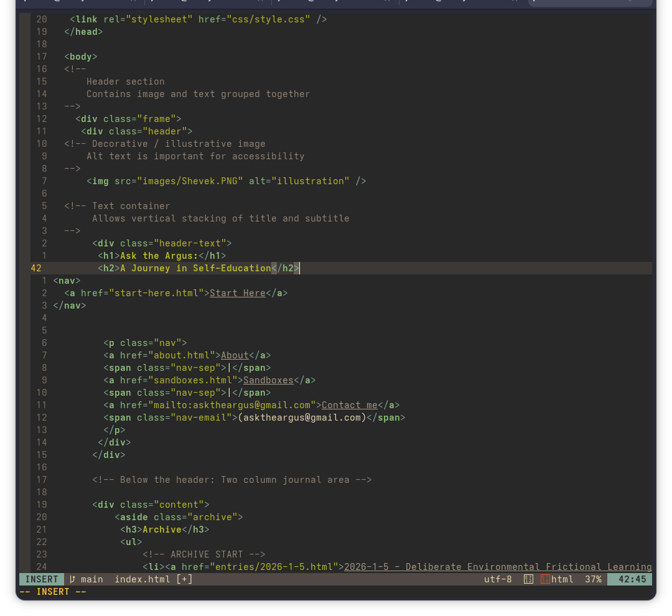Click the INSERT mode indicator in status line
This screenshot has width=672, height=616.
[x=42, y=579]
